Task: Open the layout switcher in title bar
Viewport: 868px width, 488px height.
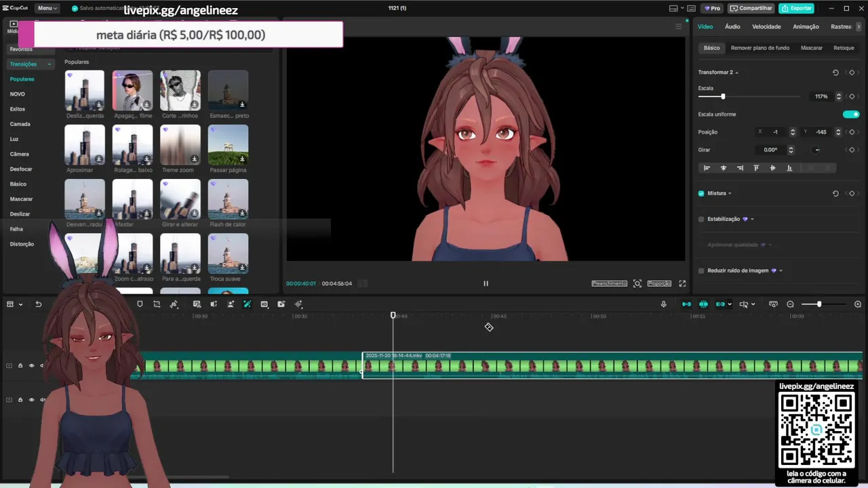Action: (x=676, y=8)
